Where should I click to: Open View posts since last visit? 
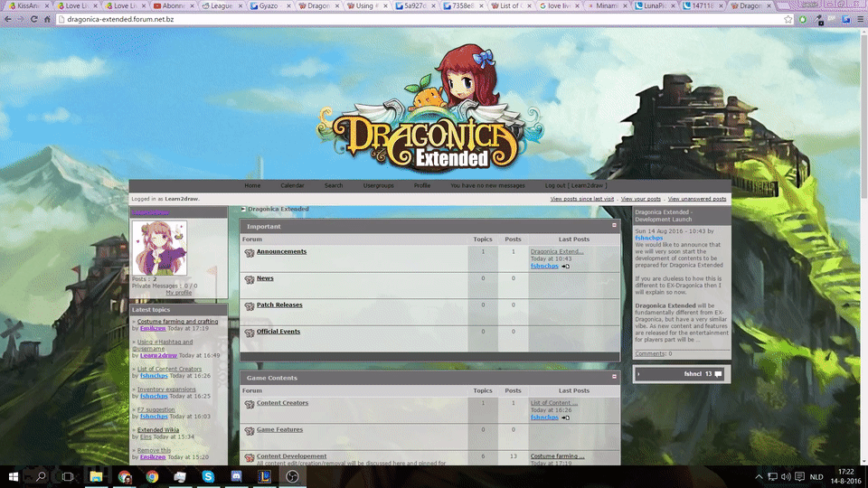581,199
